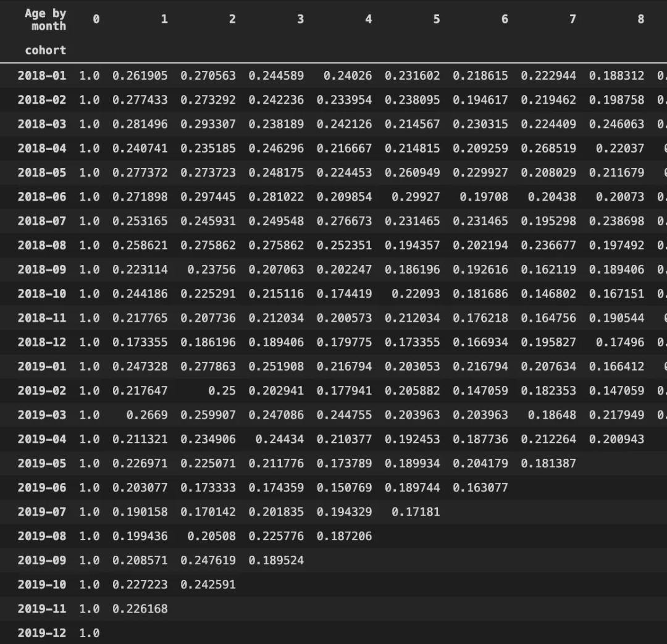Click the 1.0 value in row 2019-12
The width and height of the screenshot is (667, 644).
[x=90, y=634]
